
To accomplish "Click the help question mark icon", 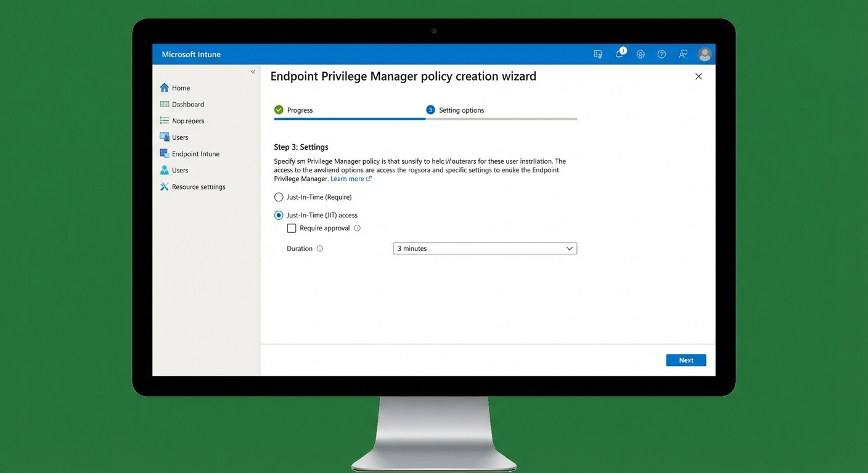I will point(661,54).
